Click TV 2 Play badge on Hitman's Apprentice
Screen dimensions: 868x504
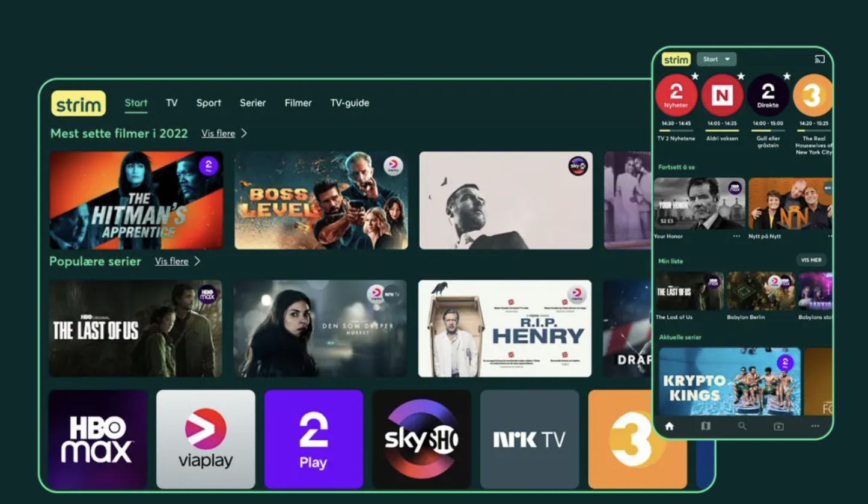tap(208, 166)
